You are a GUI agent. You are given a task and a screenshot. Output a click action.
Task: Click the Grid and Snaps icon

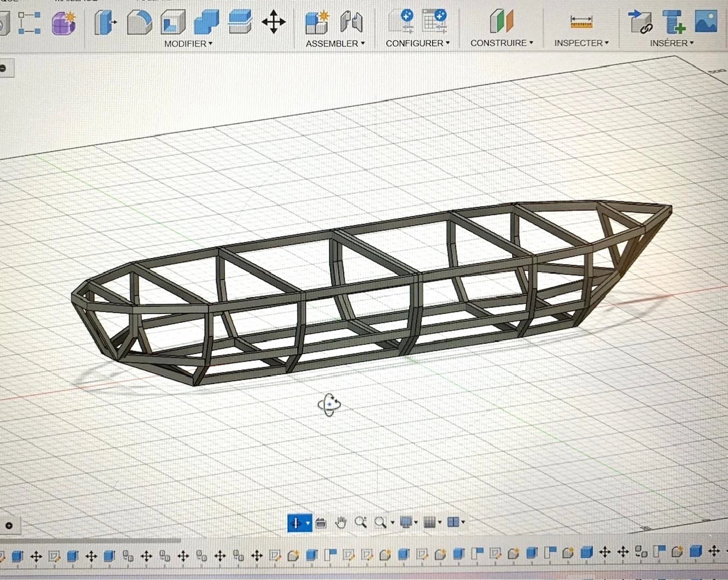(x=430, y=522)
